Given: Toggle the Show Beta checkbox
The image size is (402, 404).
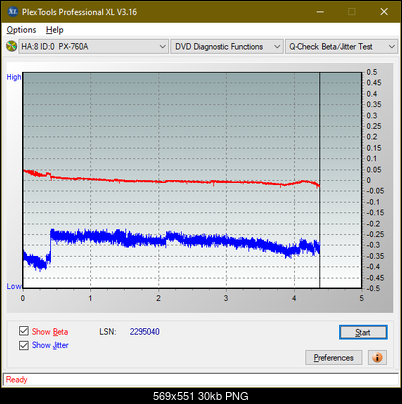Looking at the screenshot, I should 24,331.
